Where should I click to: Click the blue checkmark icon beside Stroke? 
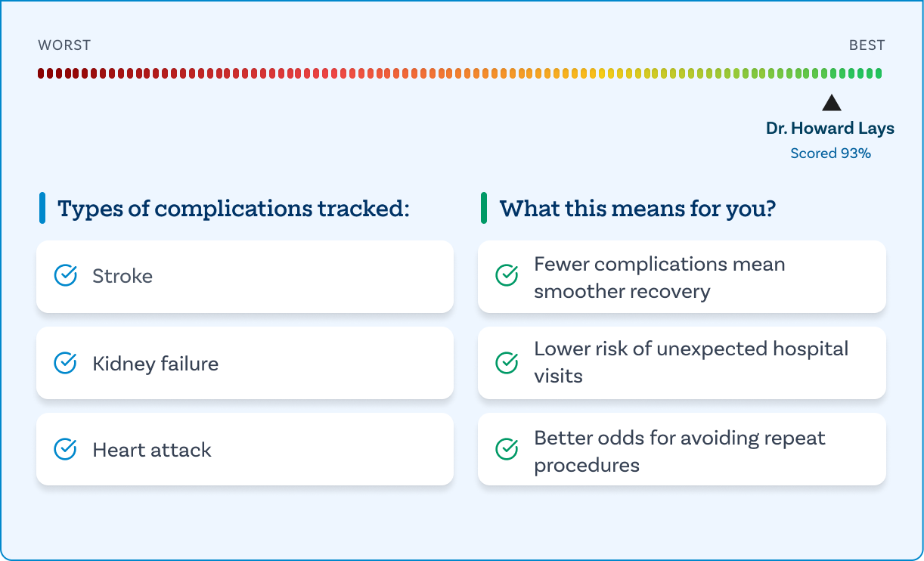66,276
